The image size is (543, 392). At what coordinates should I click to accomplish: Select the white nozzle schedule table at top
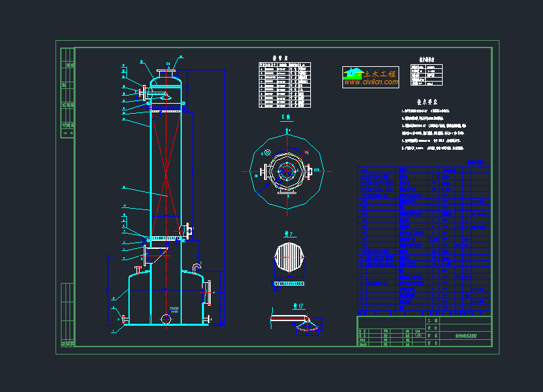(x=283, y=85)
